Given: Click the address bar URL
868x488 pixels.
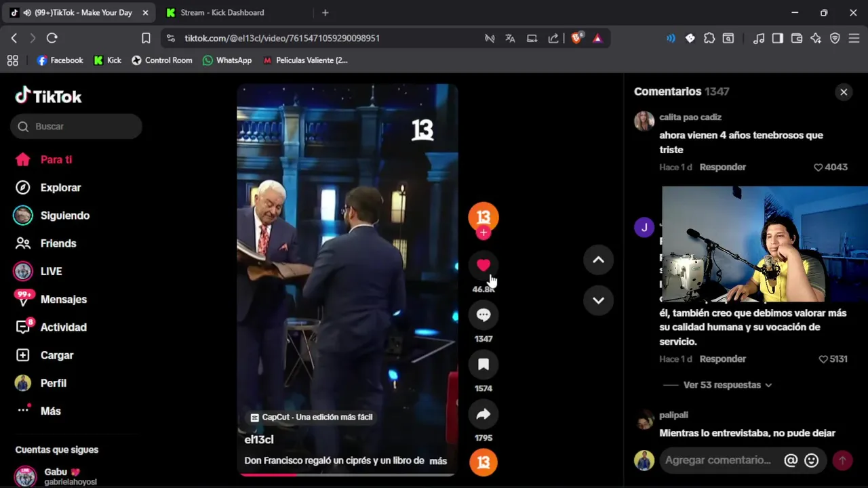Looking at the screenshot, I should [282, 38].
